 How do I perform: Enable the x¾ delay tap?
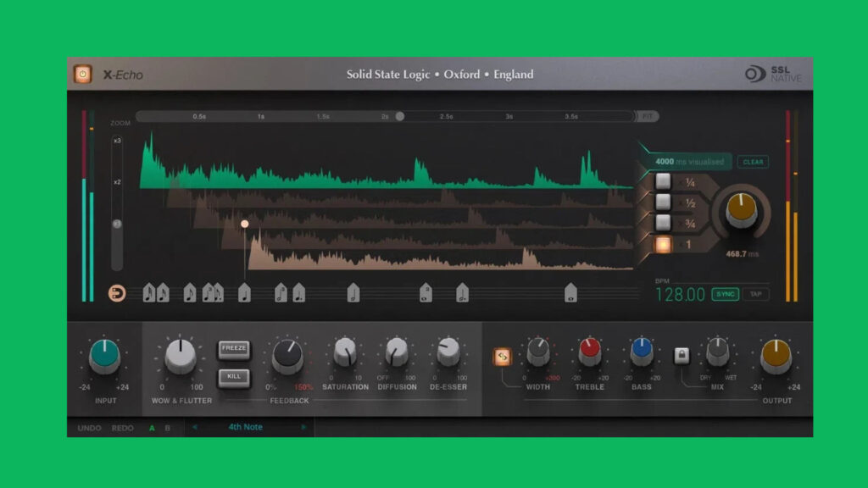[x=663, y=223]
